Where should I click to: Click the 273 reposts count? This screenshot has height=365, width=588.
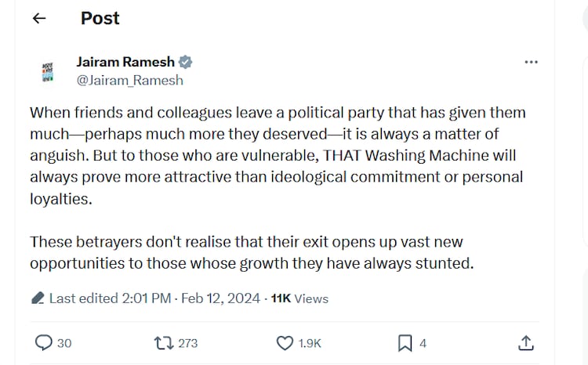point(187,343)
